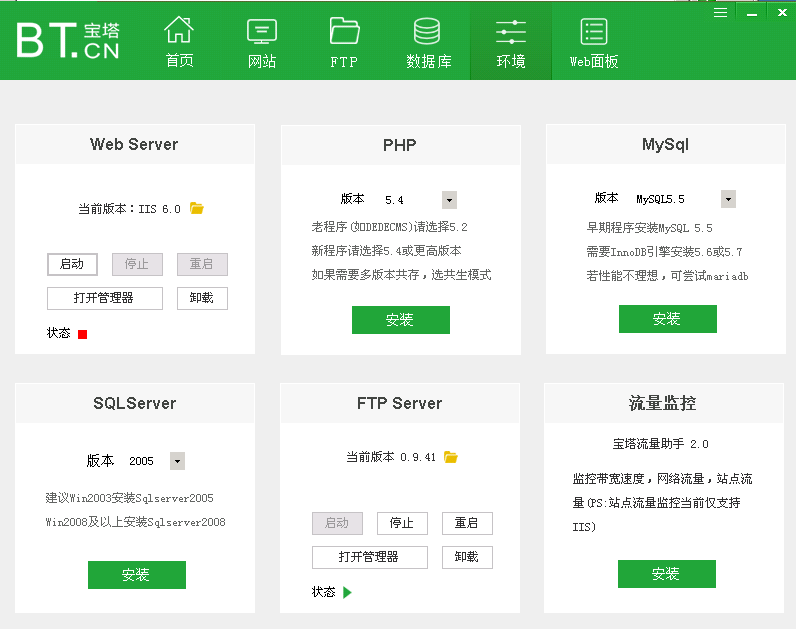
Task: Click the 流量监控 panel title
Action: [x=662, y=403]
